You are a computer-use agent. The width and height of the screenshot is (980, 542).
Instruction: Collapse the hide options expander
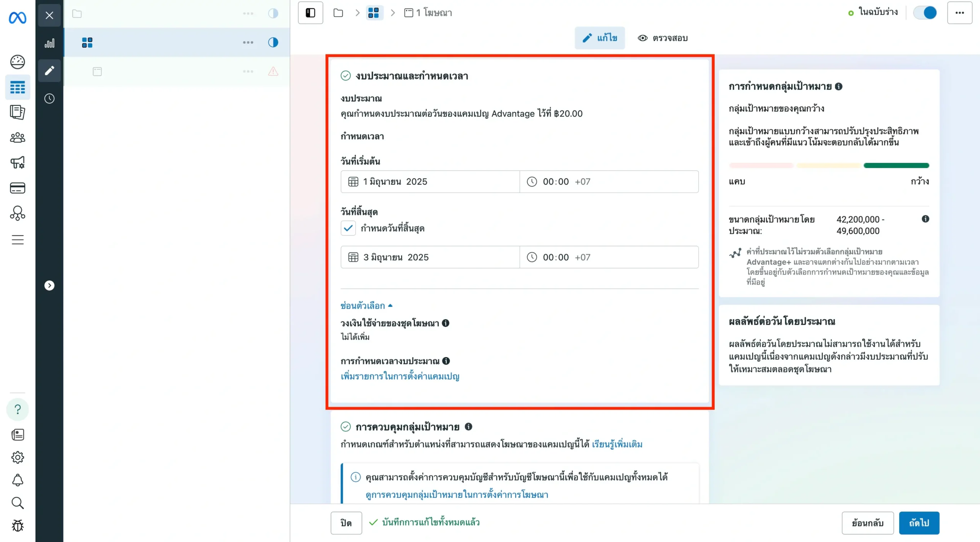pos(366,306)
